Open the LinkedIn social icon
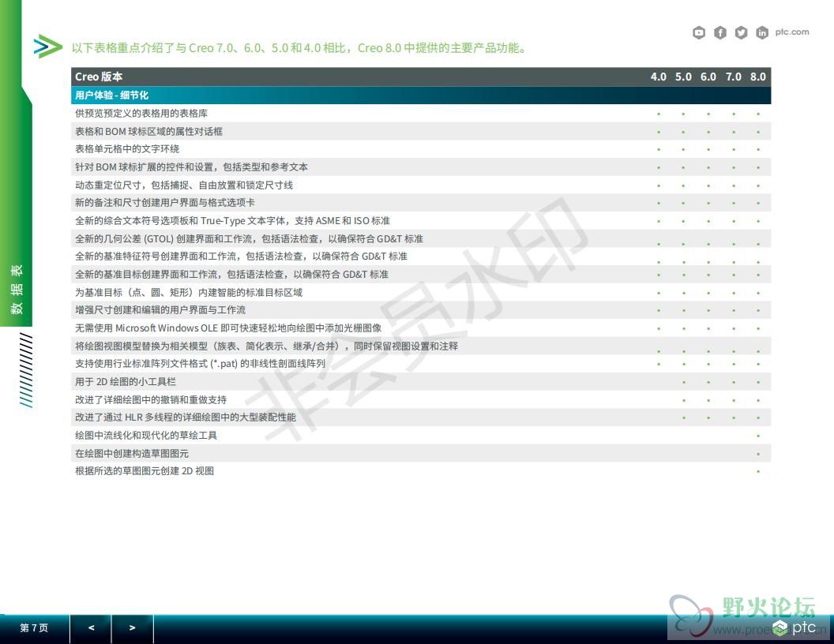The height and width of the screenshot is (644, 834). [x=762, y=33]
